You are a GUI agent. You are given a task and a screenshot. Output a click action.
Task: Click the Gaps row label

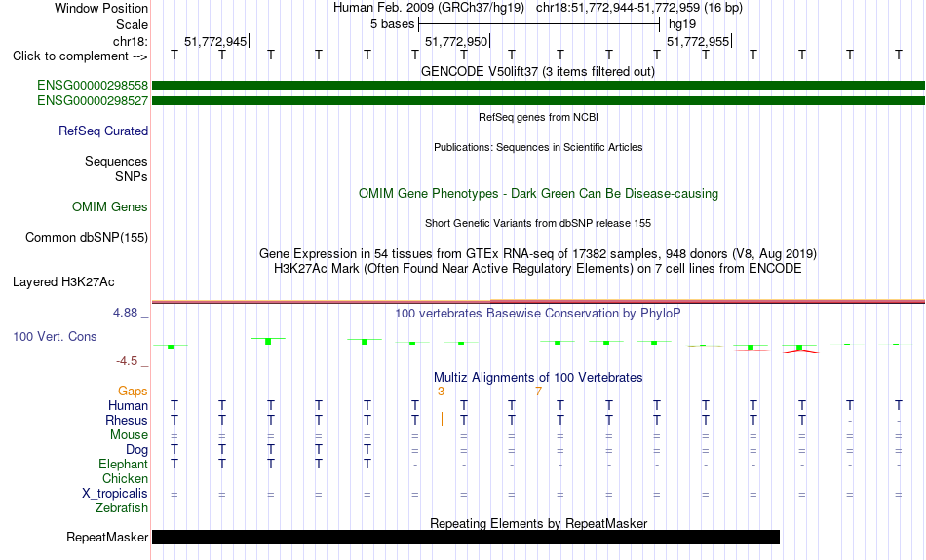coord(133,392)
